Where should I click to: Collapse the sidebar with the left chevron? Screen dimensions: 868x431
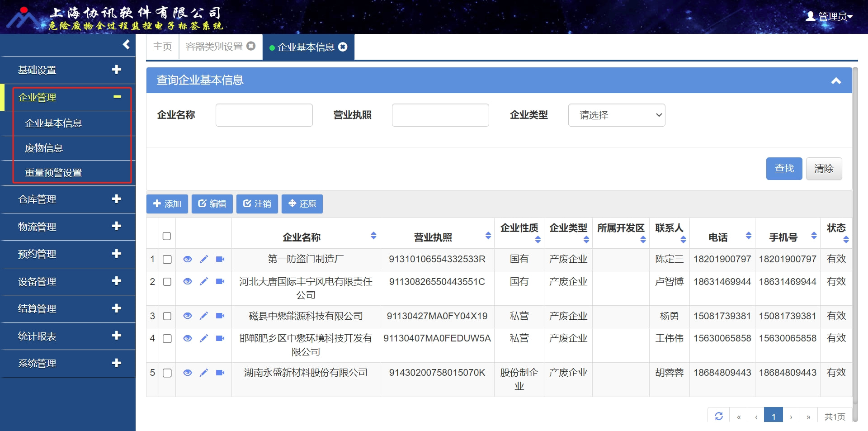coord(126,44)
